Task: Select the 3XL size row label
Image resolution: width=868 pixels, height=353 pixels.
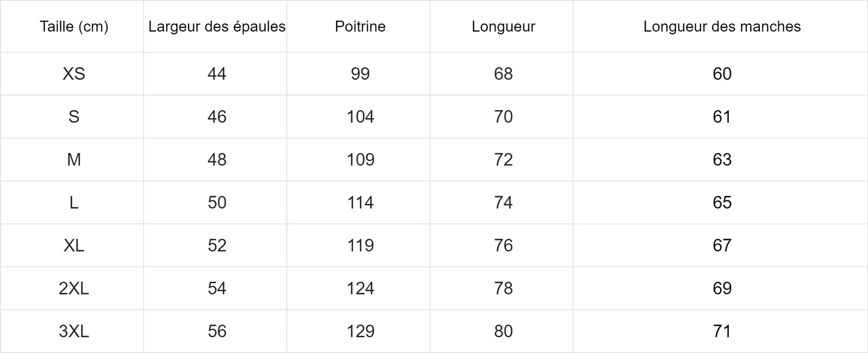Action: point(74,332)
